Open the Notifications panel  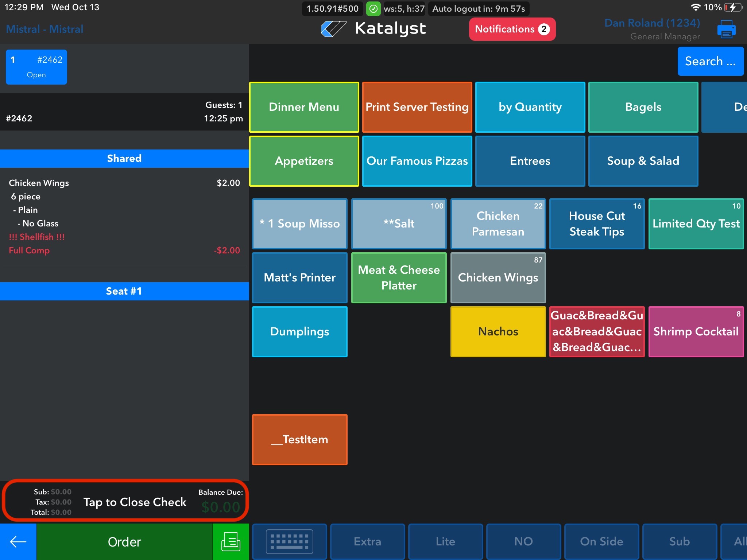tap(512, 29)
